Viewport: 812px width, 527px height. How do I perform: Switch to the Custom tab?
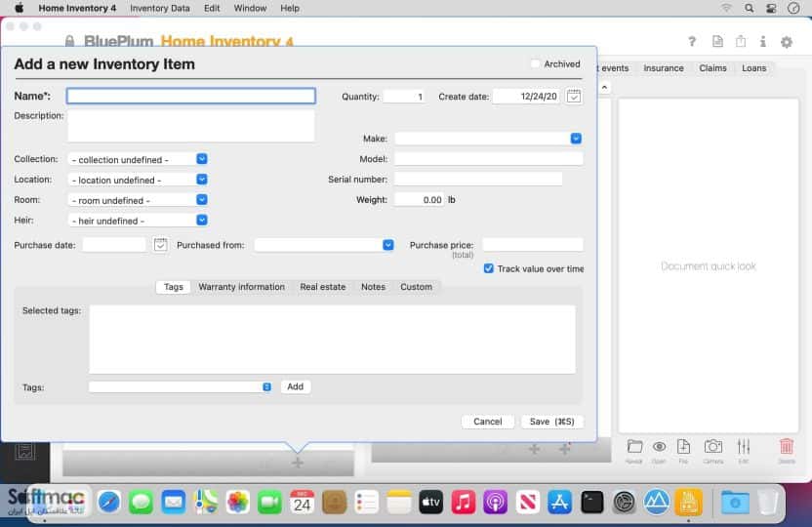pyautogui.click(x=416, y=287)
